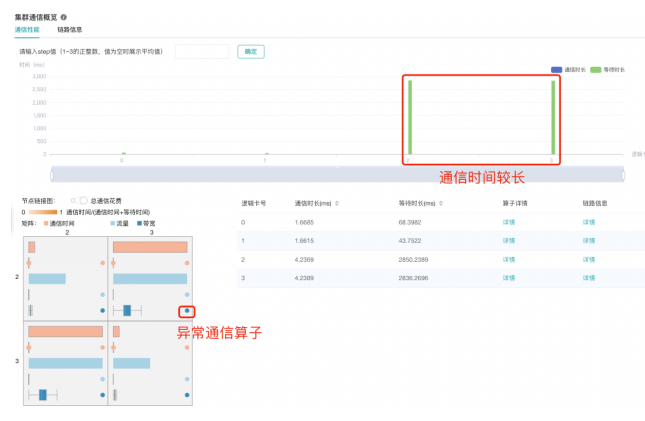Click the right handle of the chart zoom bar
Viewport: 645px width, 421px height.
[x=622, y=174]
